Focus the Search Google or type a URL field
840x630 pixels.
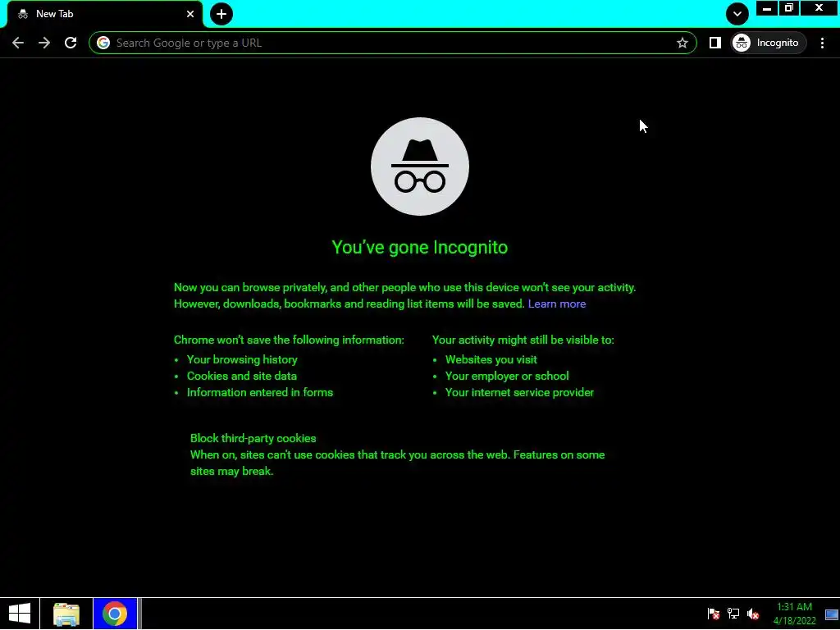[x=393, y=43]
